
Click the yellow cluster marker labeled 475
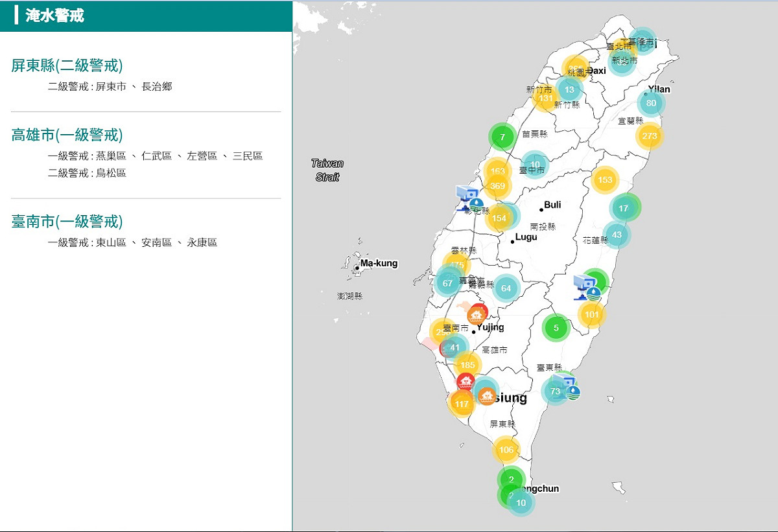pyautogui.click(x=456, y=265)
